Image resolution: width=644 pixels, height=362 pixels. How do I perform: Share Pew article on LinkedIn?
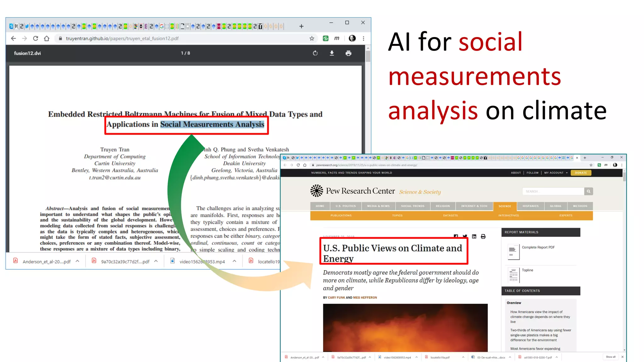coord(474,236)
